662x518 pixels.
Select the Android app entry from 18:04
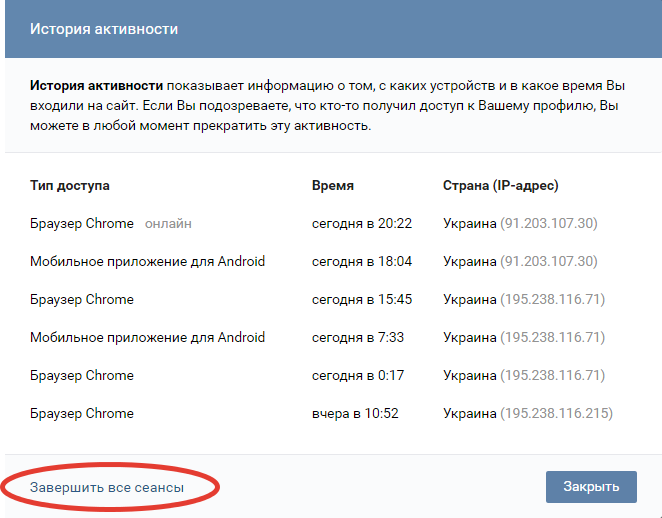[148, 262]
